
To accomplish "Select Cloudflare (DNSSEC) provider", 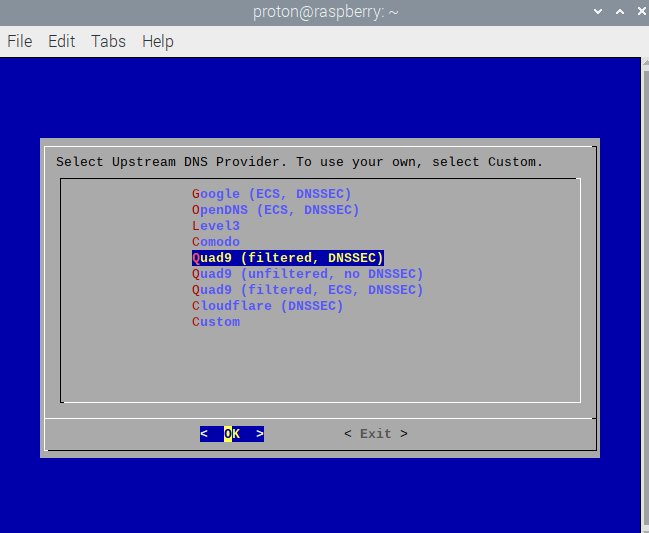I will (x=267, y=306).
